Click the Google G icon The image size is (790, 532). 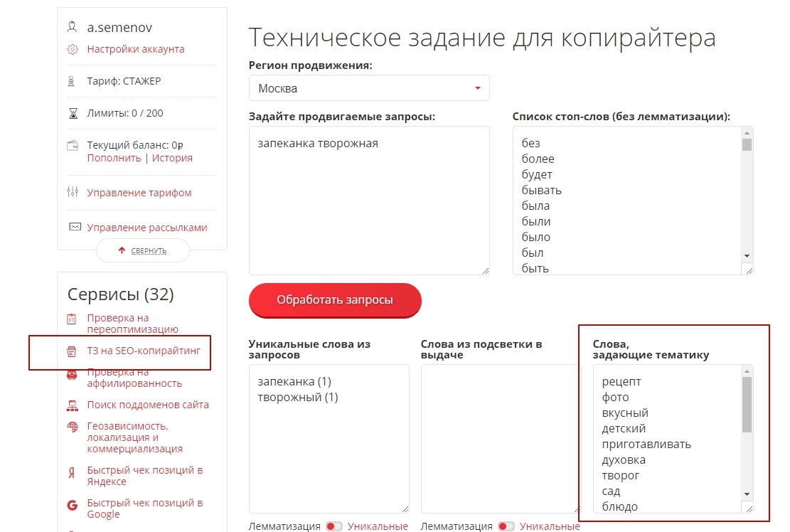(73, 505)
